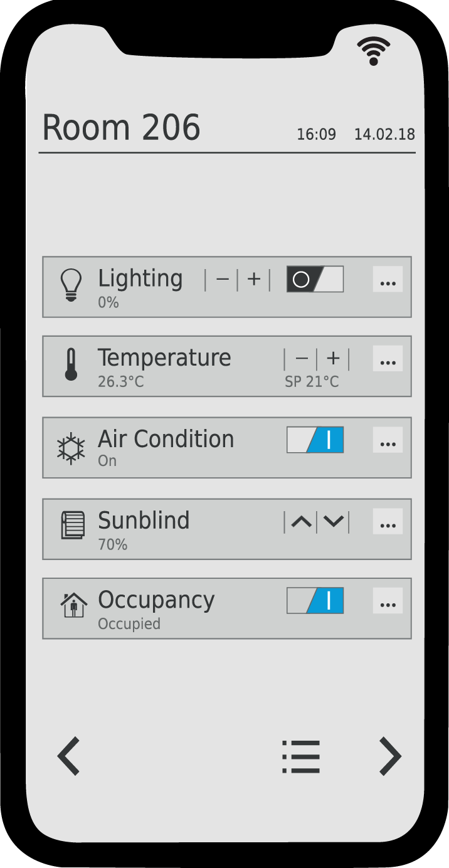Open Temperature more options ellipsis
449x868 pixels.
tap(388, 359)
